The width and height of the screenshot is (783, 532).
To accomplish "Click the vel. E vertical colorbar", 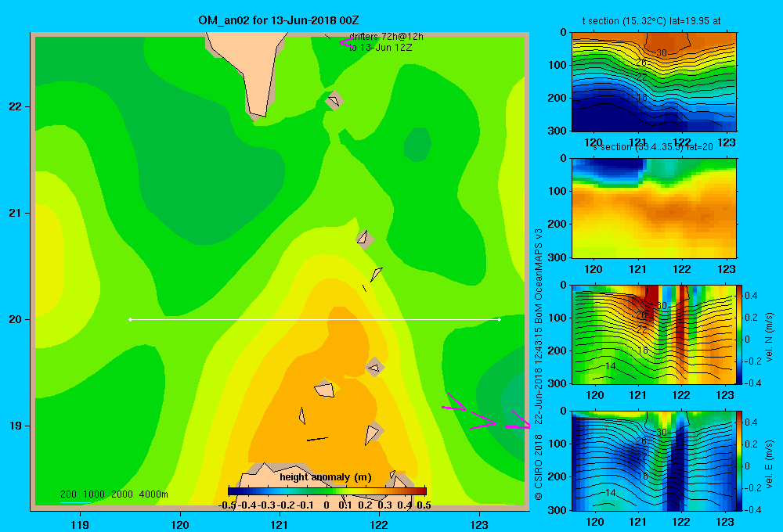I will tap(740, 461).
